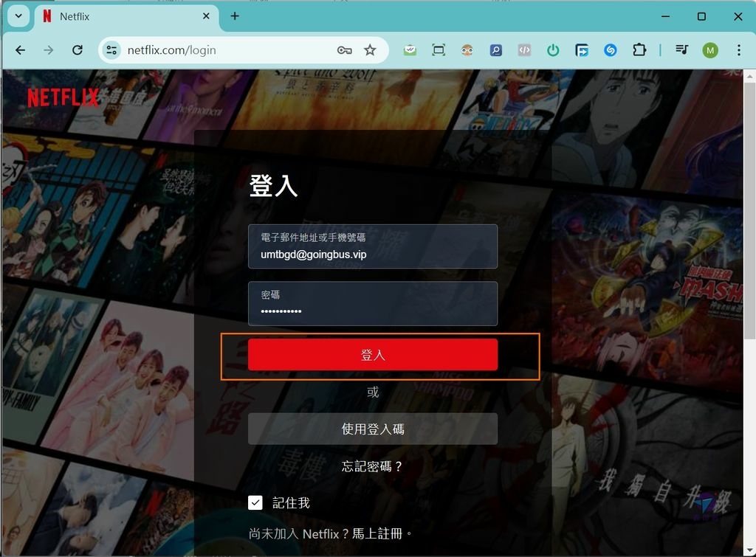The height and width of the screenshot is (557, 756).
Task: Go back to previous page
Action: pos(20,50)
